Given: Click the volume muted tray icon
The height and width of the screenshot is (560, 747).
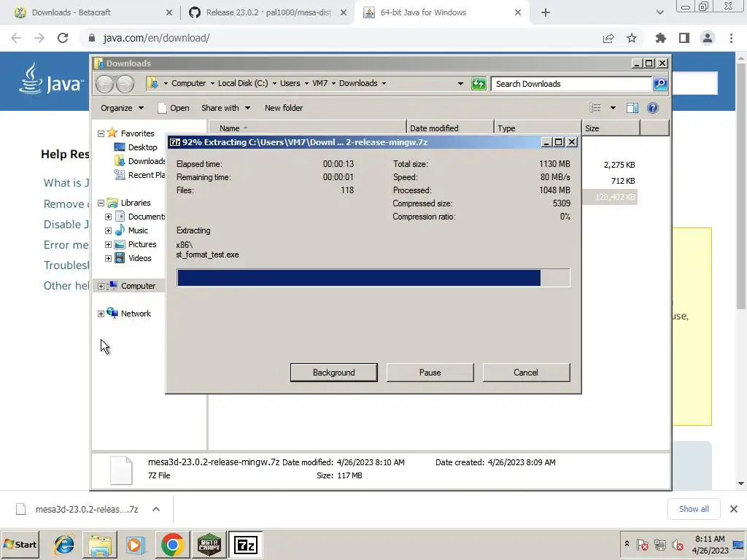Looking at the screenshot, I should click(677, 545).
